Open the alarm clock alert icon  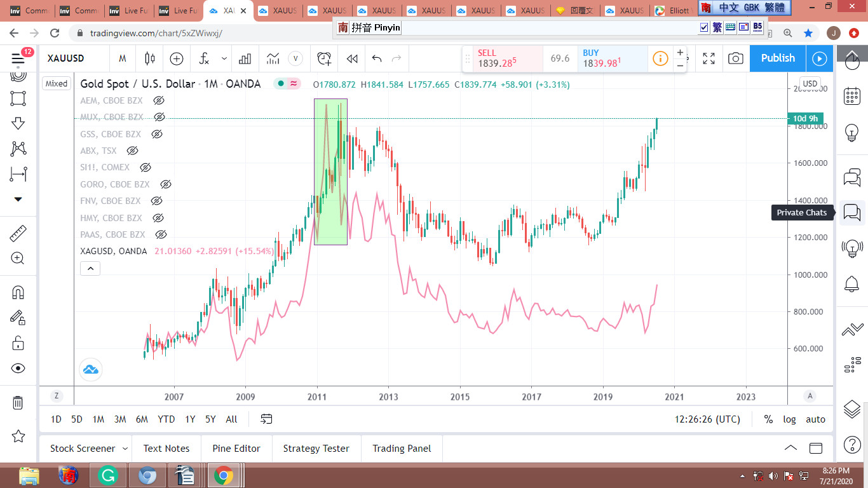(324, 58)
